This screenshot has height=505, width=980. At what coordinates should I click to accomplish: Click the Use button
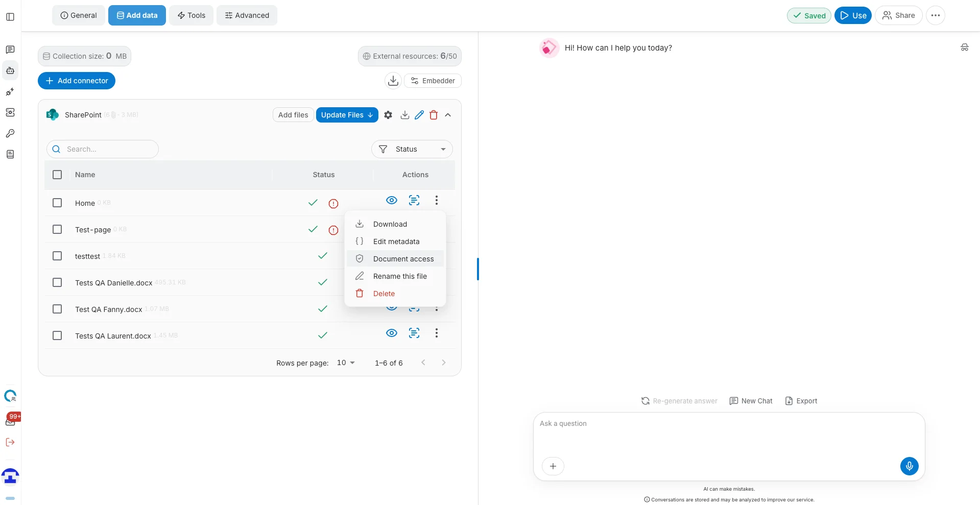tap(853, 15)
